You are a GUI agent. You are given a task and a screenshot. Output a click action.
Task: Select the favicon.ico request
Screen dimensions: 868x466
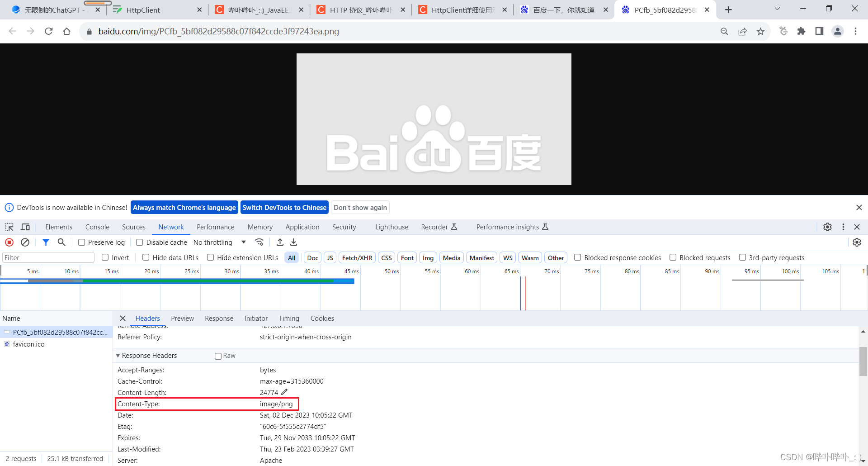pyautogui.click(x=28, y=344)
